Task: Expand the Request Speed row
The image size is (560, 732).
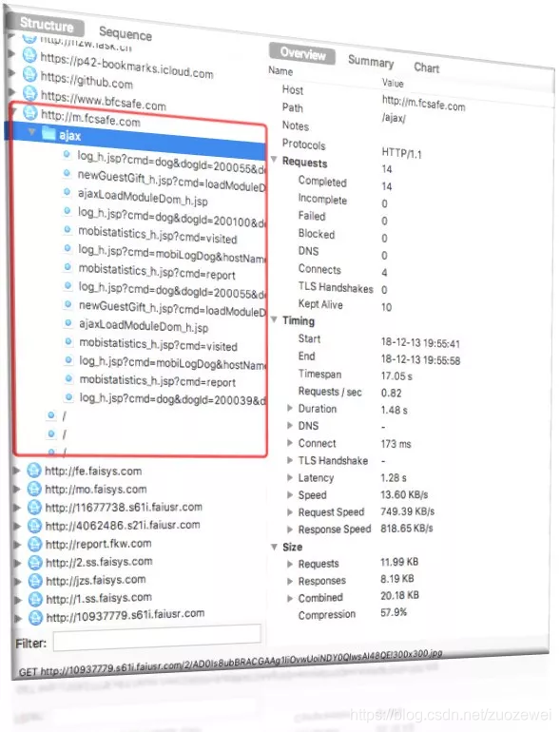Action: (x=290, y=512)
